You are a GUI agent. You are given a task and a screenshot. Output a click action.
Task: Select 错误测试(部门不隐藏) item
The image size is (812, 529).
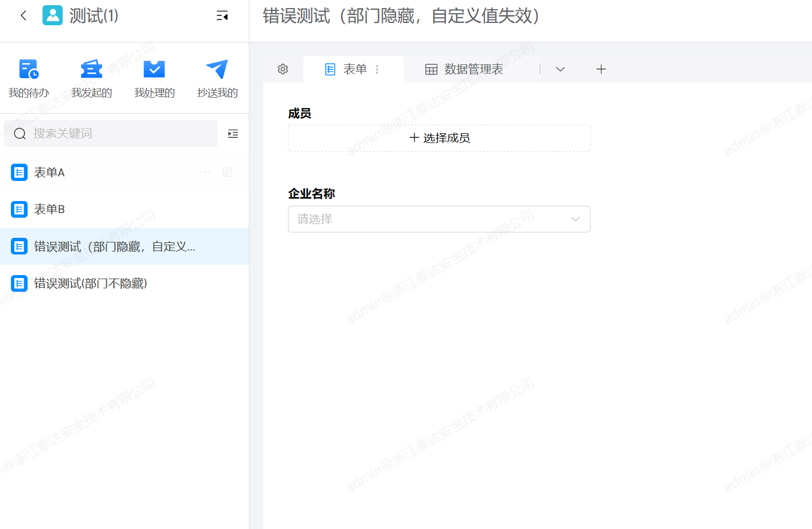(x=124, y=283)
